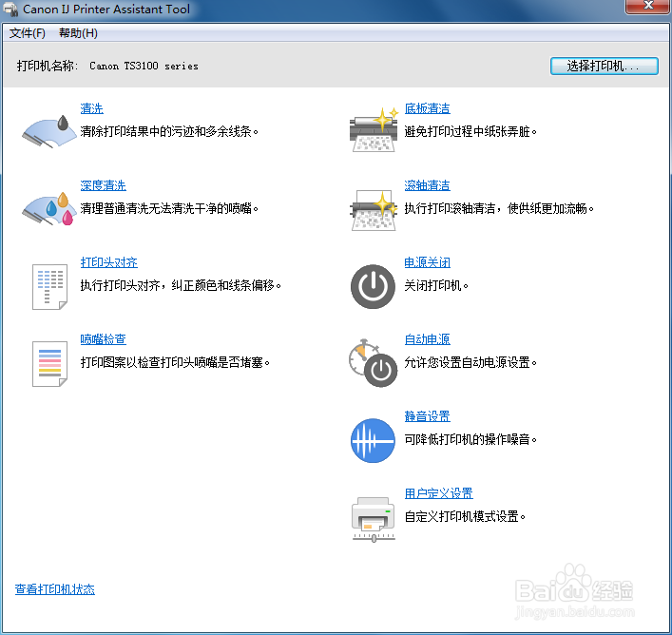The height and width of the screenshot is (635, 672).
Task: Open the 清洗 link
Action: tap(91, 108)
